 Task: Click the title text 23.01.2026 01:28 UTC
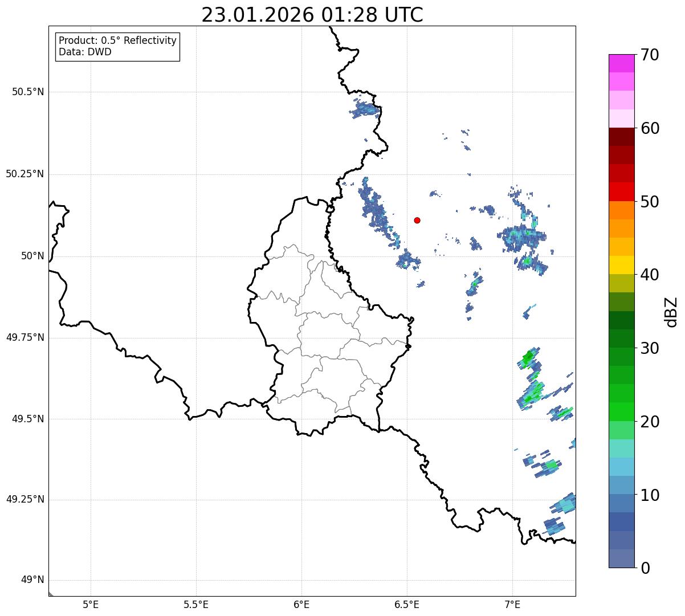312,14
